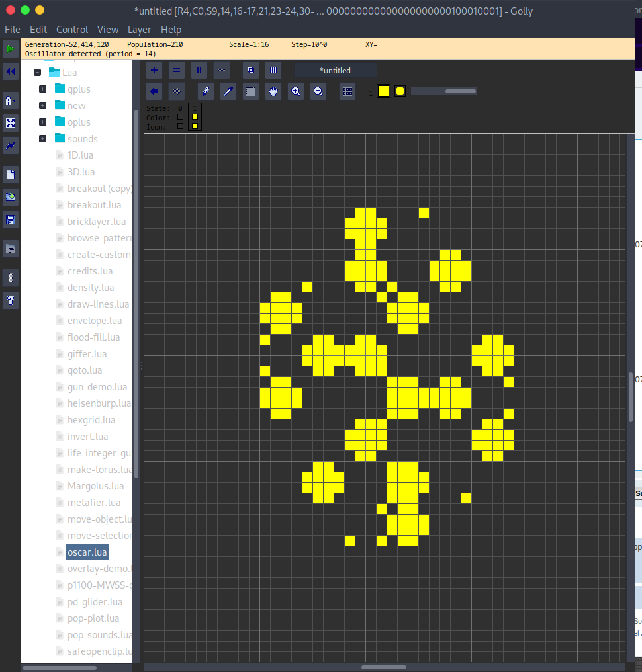
Task: Open the help question mark button
Action: (x=11, y=300)
